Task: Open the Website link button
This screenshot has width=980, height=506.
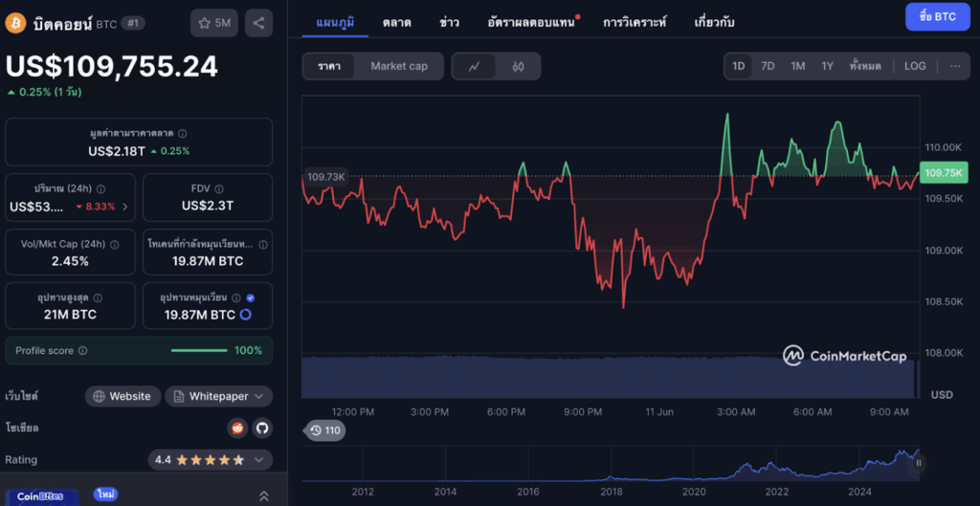Action: tap(122, 396)
